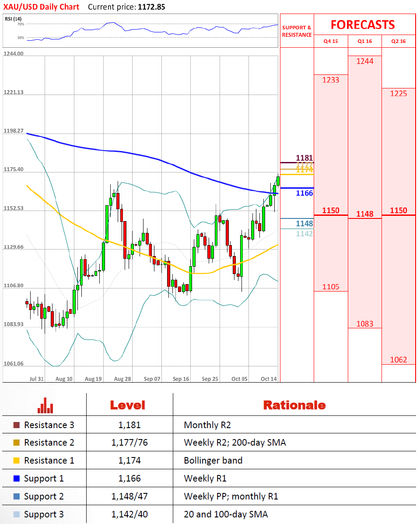Viewport: 420px width, 524px height.
Task: Click the RSI (14) indicator label
Action: click(x=13, y=19)
